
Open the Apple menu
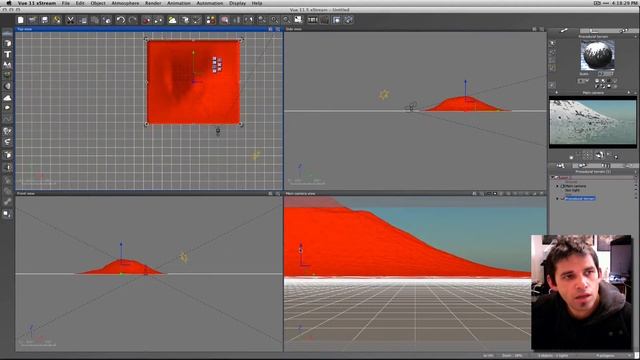(9, 3)
